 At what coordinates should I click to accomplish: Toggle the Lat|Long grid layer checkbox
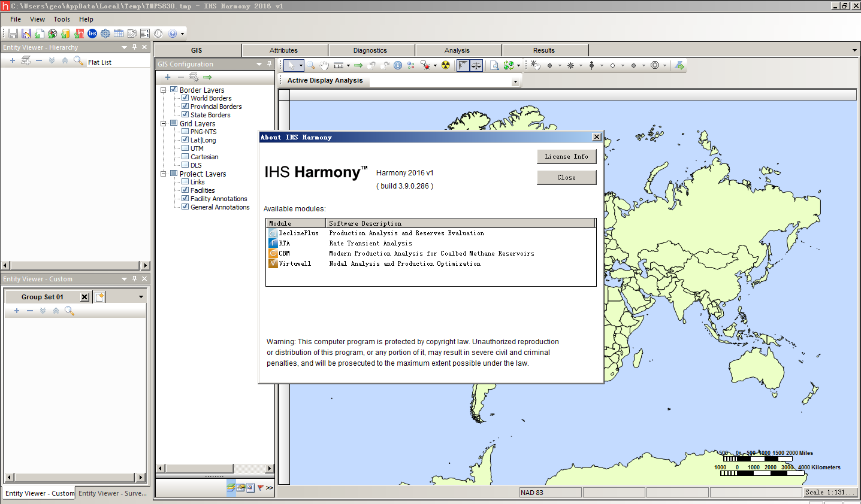(185, 139)
